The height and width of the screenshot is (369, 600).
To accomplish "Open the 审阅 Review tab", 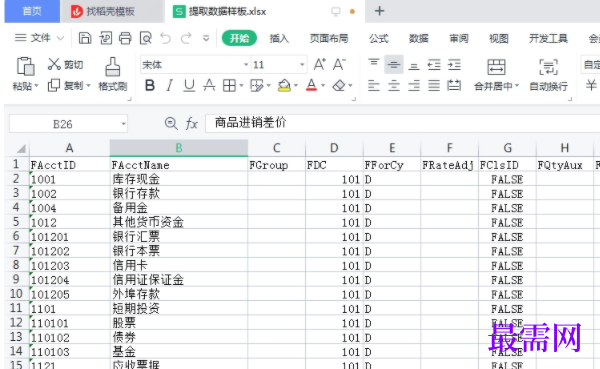I will click(x=458, y=38).
